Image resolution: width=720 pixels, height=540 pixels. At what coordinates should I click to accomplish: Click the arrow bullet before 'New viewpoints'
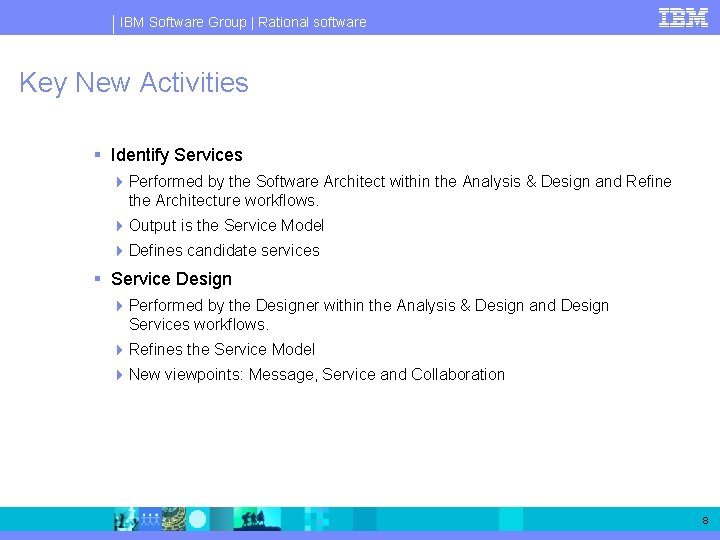119,375
